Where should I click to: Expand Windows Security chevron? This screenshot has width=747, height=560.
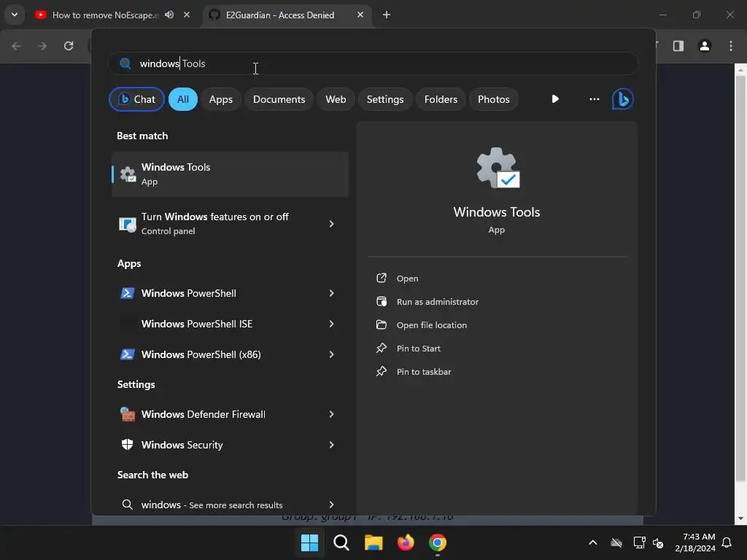click(x=332, y=445)
